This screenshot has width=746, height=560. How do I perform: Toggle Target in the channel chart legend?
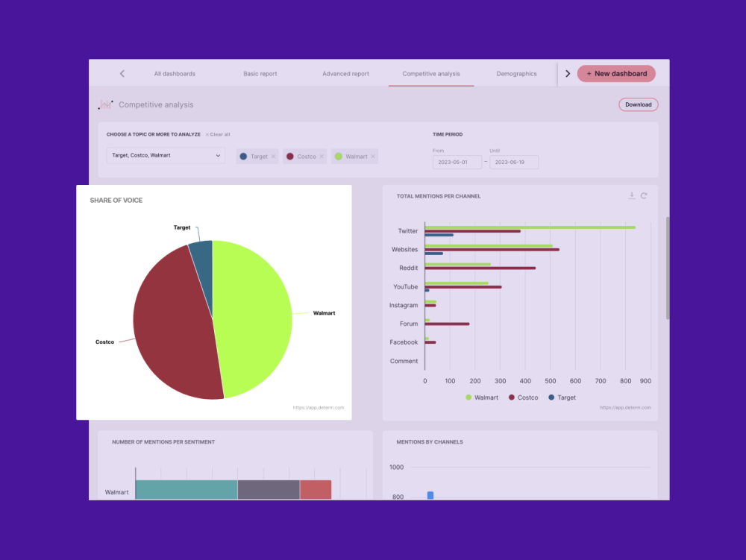tap(562, 397)
